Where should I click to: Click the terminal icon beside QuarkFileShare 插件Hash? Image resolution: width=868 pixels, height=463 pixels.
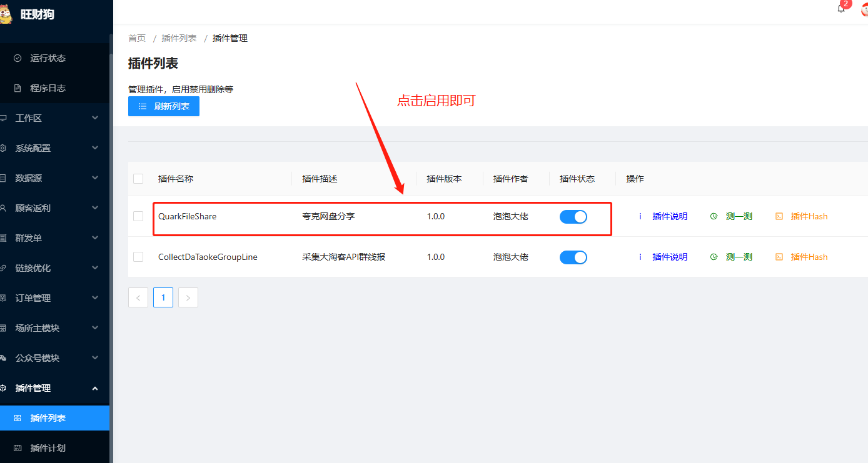(779, 216)
